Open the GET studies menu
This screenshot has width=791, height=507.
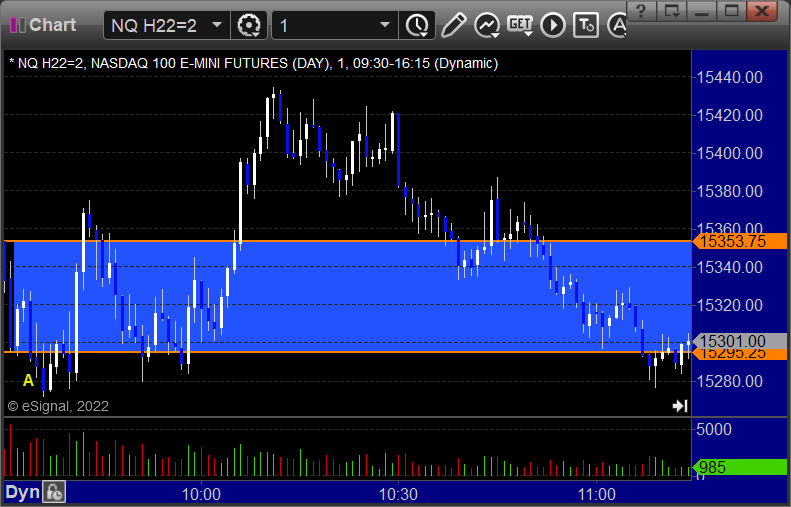[x=520, y=25]
